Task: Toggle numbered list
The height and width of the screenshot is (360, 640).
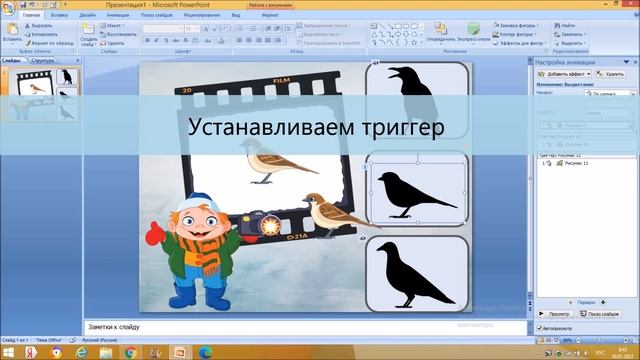Action: click(x=253, y=29)
